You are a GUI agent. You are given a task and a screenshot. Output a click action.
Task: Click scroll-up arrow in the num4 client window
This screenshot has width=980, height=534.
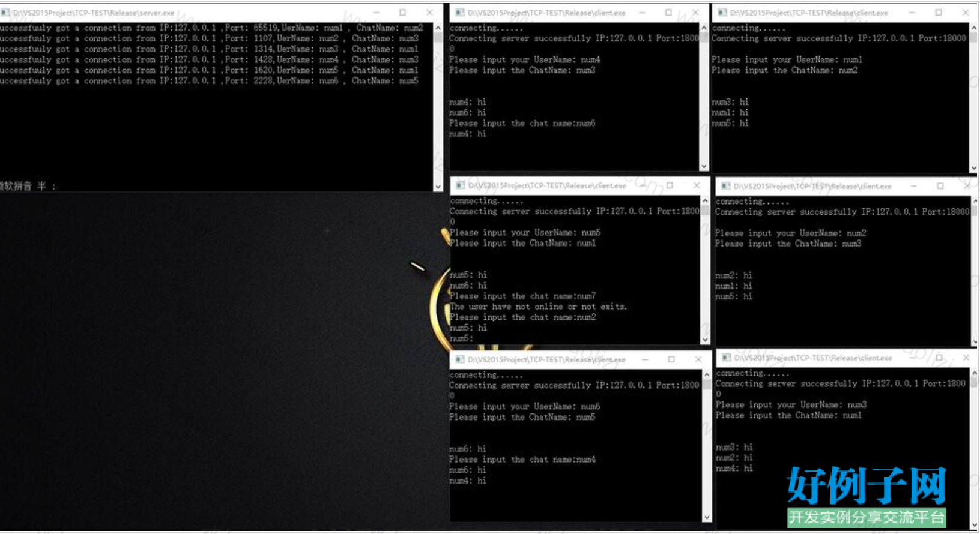[x=704, y=28]
